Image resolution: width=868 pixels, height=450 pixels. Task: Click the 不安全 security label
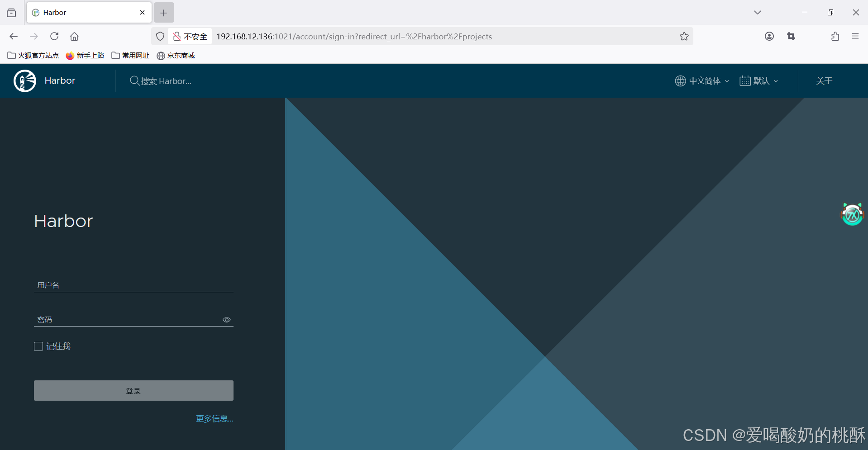coord(196,37)
